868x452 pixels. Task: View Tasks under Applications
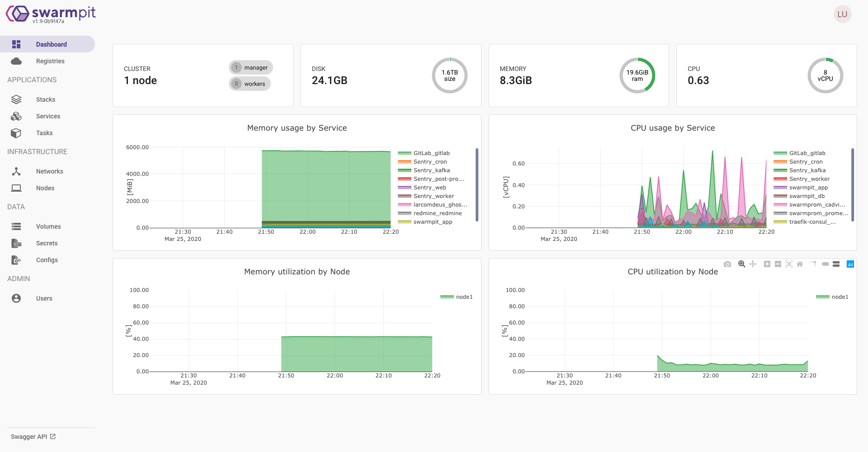(44, 133)
